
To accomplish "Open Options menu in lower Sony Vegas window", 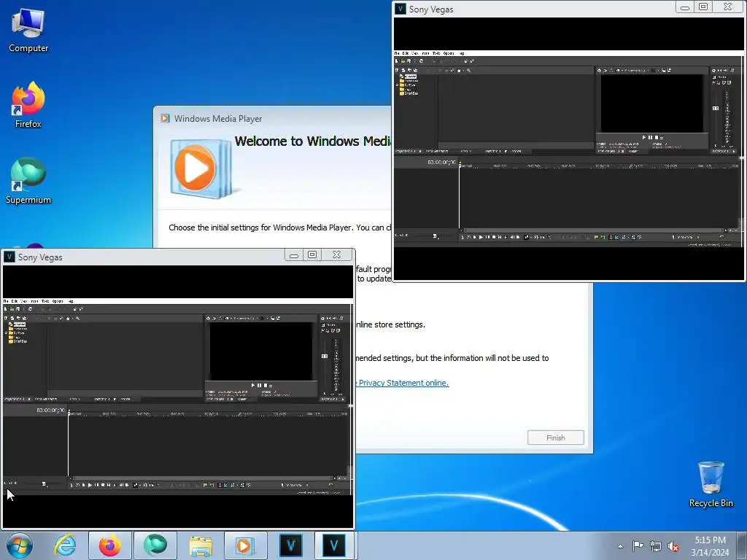I will click(x=58, y=301).
